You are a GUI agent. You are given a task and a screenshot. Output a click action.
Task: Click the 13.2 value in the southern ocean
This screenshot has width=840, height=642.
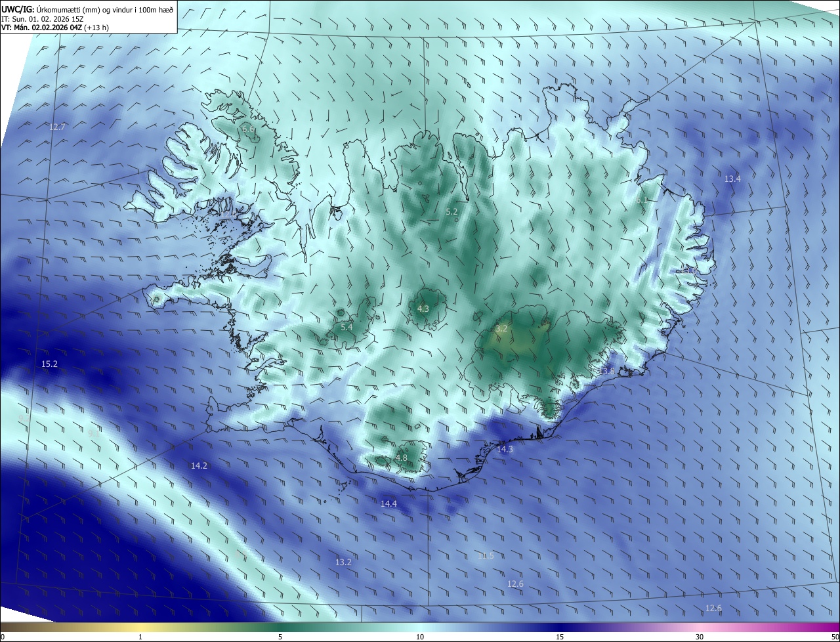tap(343, 562)
